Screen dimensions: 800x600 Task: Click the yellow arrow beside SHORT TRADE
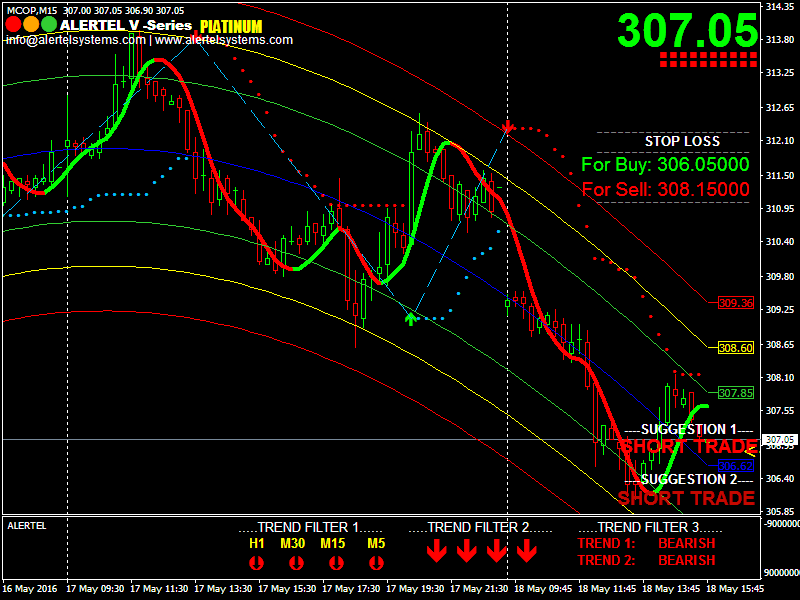752,451
